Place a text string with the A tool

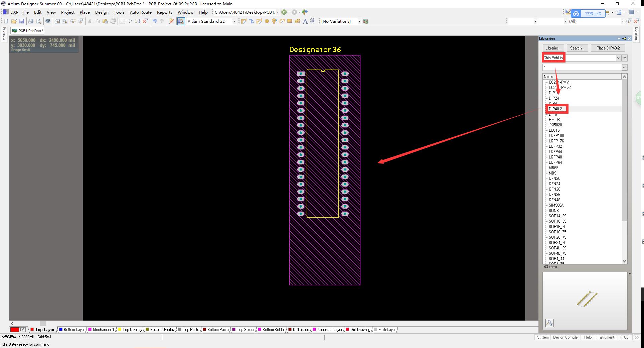click(305, 21)
